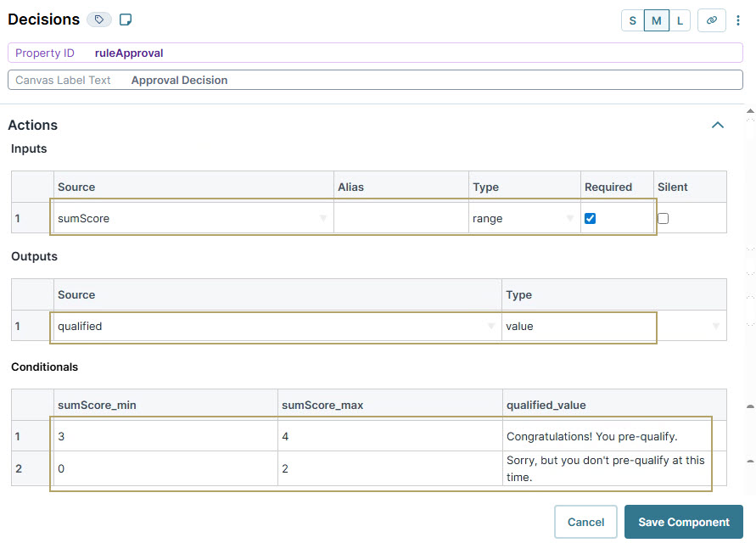756x543 pixels.
Task: Click the Cancel button
Action: click(585, 522)
